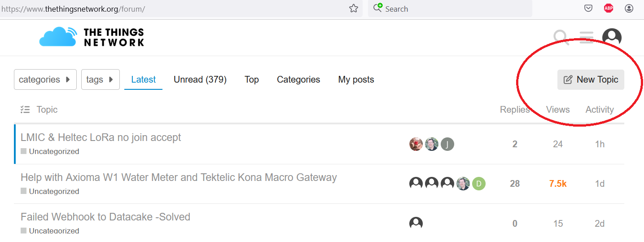Open Firefox account icon in toolbar

point(629,8)
